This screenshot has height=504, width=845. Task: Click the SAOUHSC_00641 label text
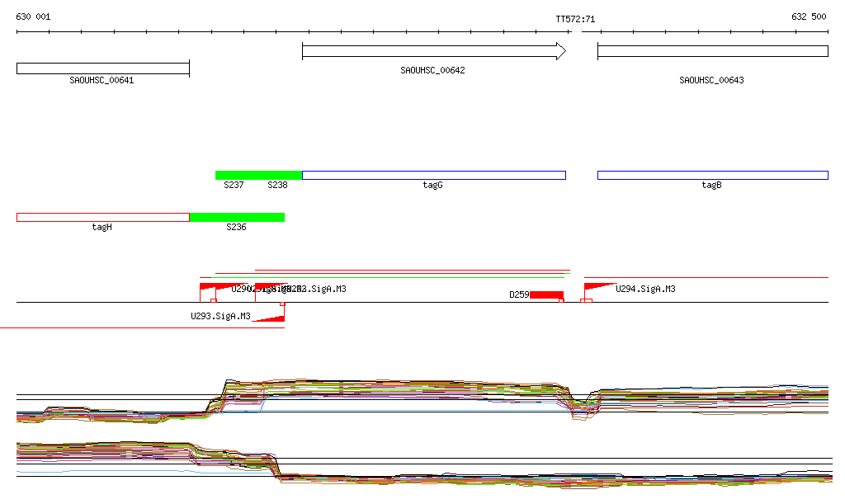click(x=101, y=80)
